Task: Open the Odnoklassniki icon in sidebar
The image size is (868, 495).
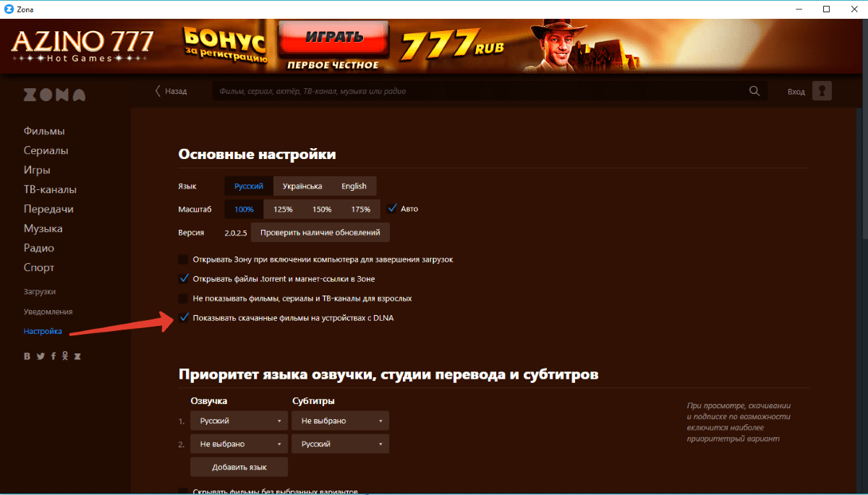Action: (x=65, y=356)
